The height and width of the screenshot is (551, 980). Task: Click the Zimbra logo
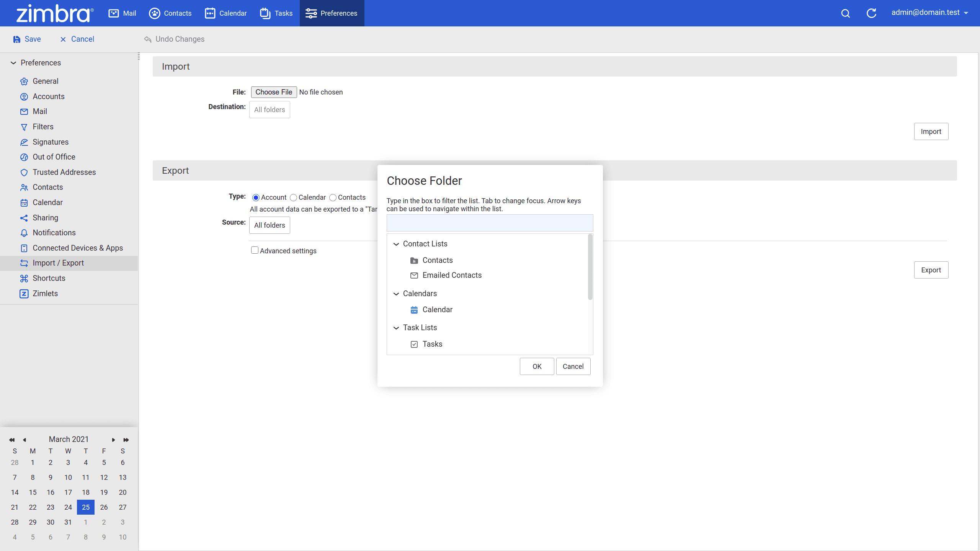click(55, 13)
